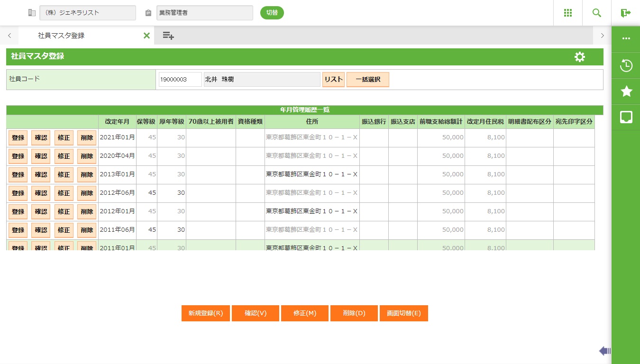Close the 社員マスタ登録 tab
Image resolution: width=640 pixels, height=364 pixels.
[x=146, y=36]
